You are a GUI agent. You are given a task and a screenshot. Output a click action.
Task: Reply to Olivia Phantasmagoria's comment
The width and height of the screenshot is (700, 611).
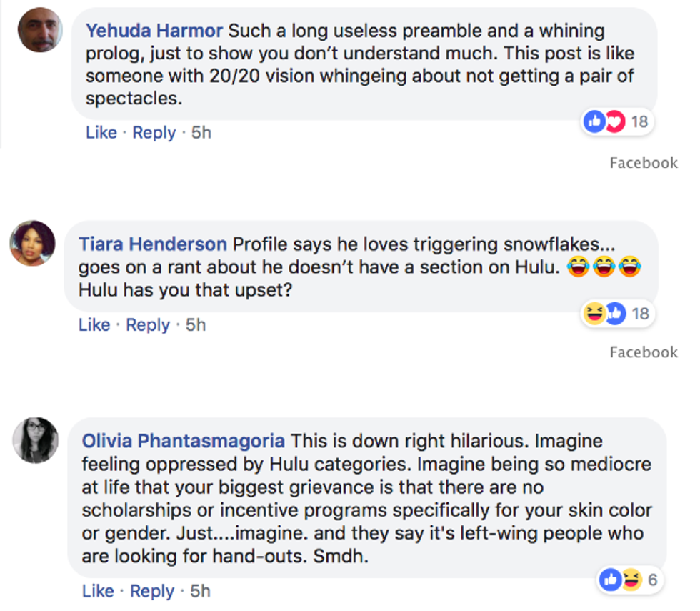(x=152, y=591)
